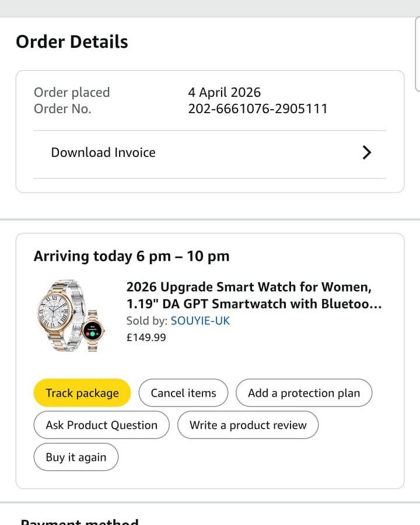Image resolution: width=420 pixels, height=525 pixels.
Task: Open the smart watch product title
Action: tap(254, 295)
